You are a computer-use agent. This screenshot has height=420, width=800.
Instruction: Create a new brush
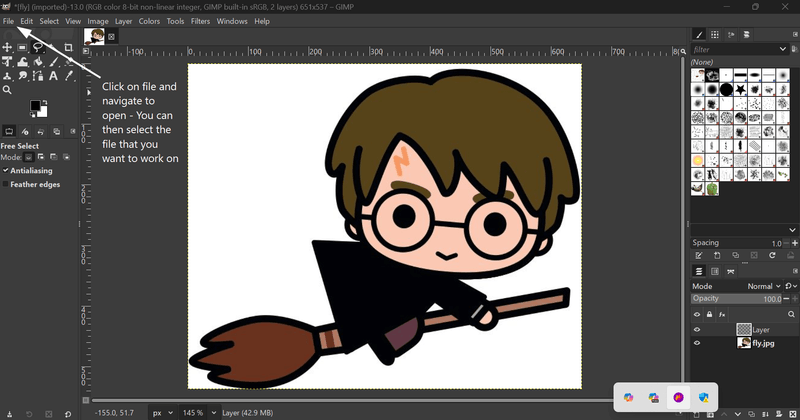coord(717,255)
